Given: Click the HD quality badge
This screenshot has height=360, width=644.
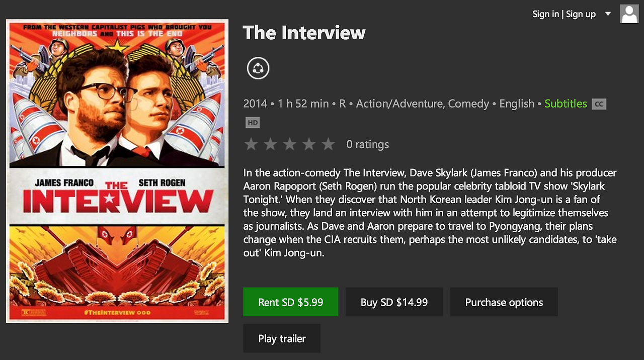Looking at the screenshot, I should pos(253,122).
